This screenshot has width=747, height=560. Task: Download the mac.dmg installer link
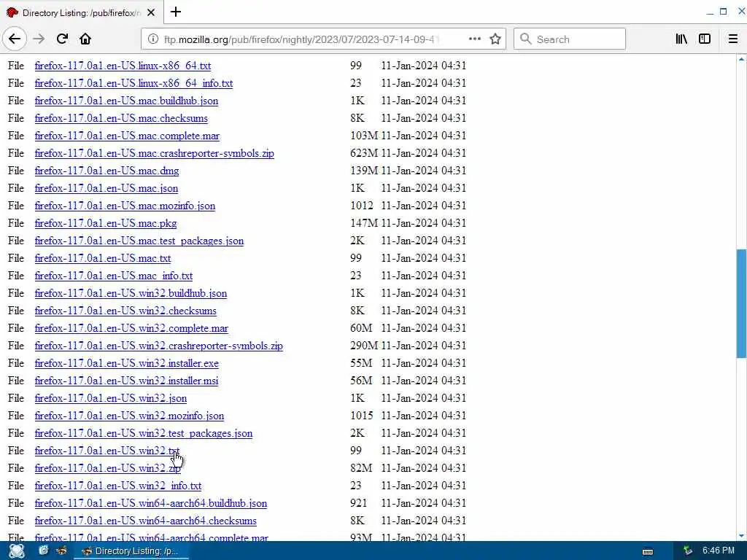tap(107, 171)
